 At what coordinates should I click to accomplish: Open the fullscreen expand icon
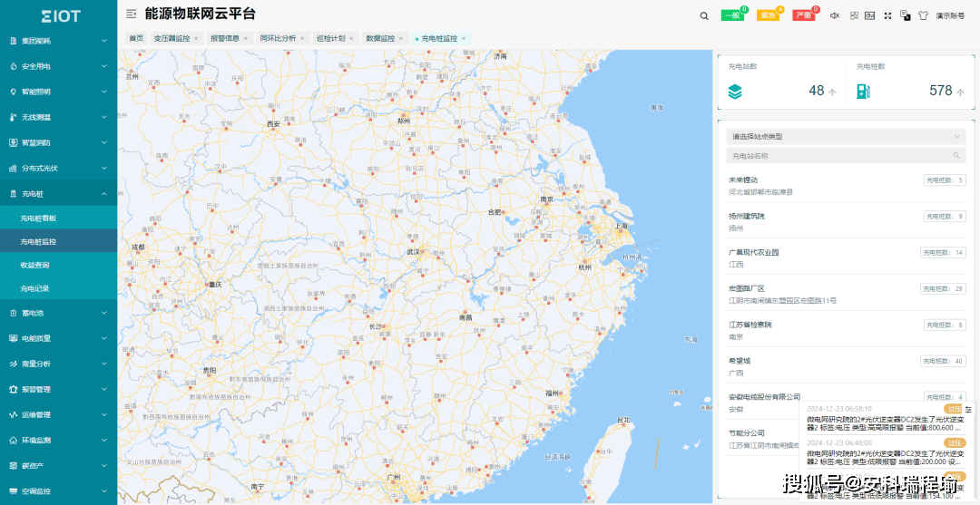[887, 15]
